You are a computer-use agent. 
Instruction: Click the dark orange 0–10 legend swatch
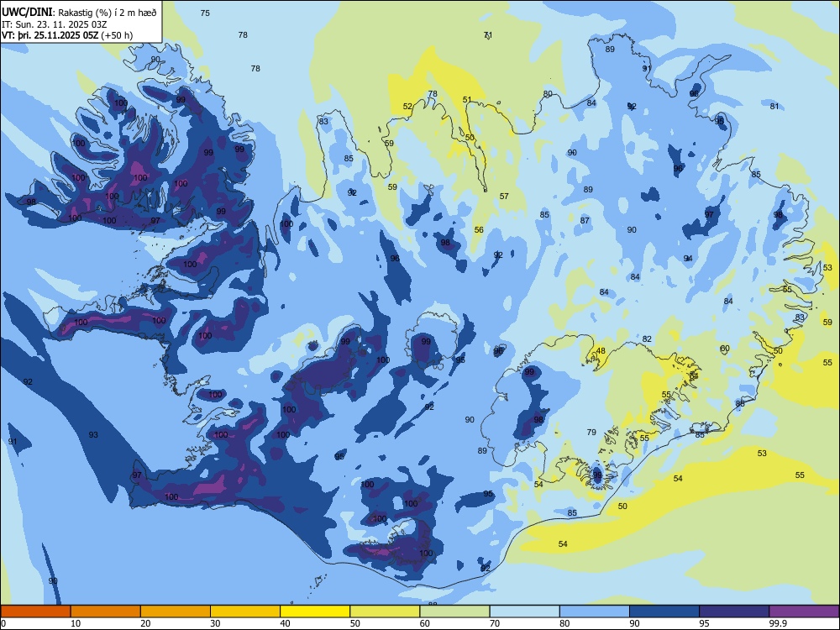pos(35,612)
